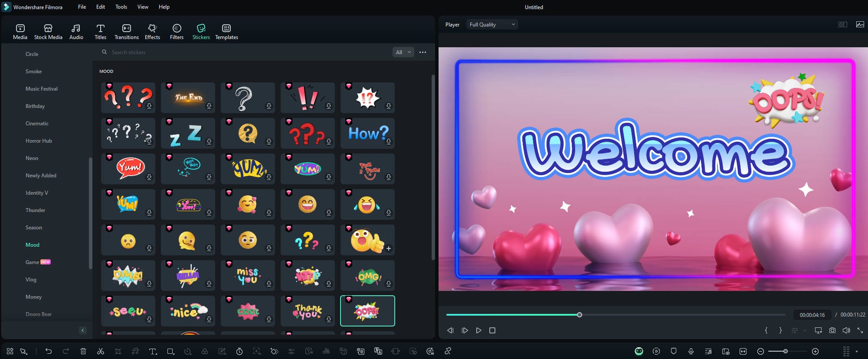This screenshot has height=359, width=868.
Task: Select the Music Festival category
Action: (41, 89)
